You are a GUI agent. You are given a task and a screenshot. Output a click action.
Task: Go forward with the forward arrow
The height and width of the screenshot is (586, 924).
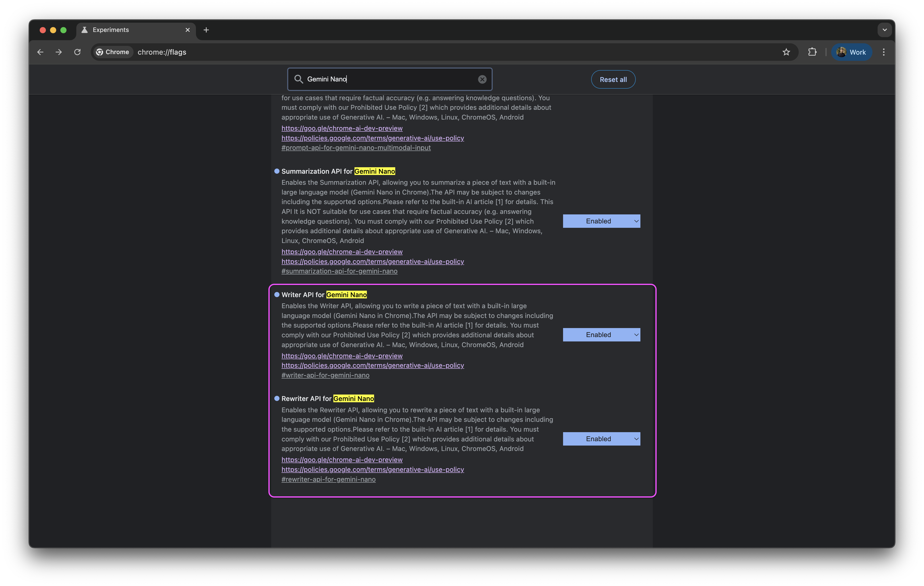tap(59, 52)
